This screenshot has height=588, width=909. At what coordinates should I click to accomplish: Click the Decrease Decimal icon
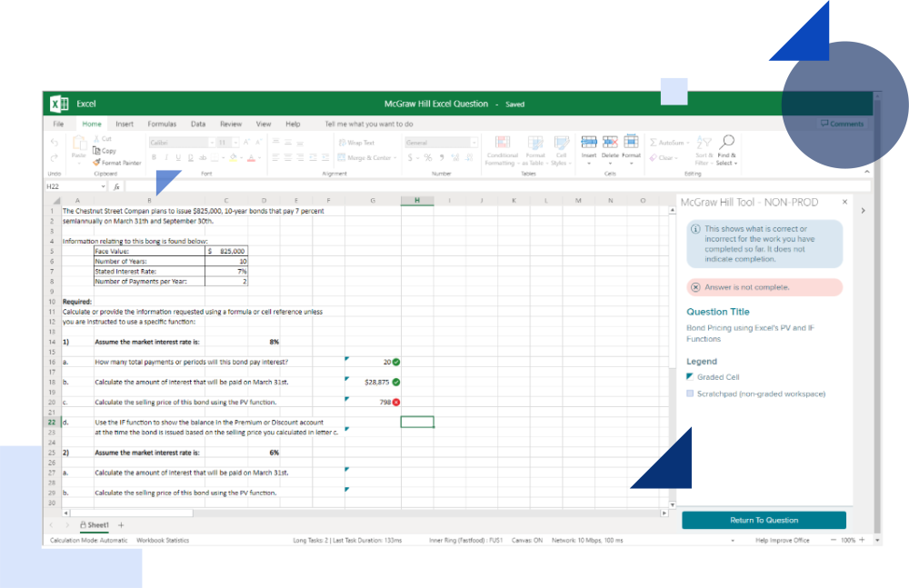(x=469, y=158)
